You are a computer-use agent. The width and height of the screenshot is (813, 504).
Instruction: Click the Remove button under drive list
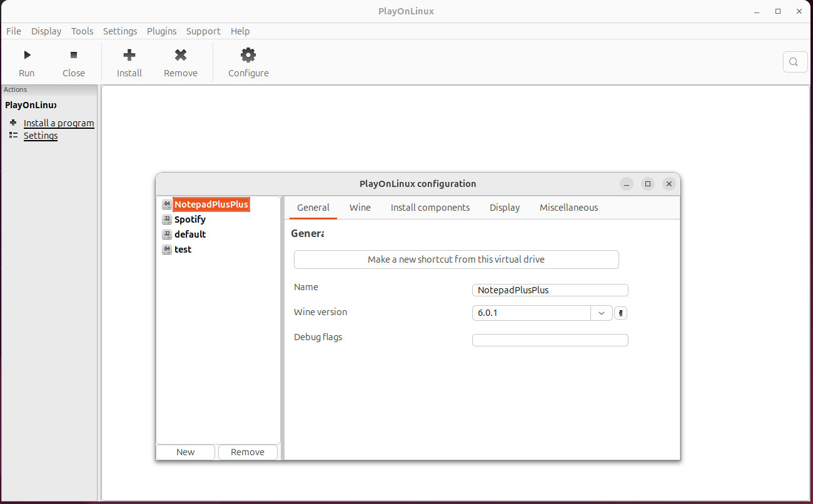248,452
